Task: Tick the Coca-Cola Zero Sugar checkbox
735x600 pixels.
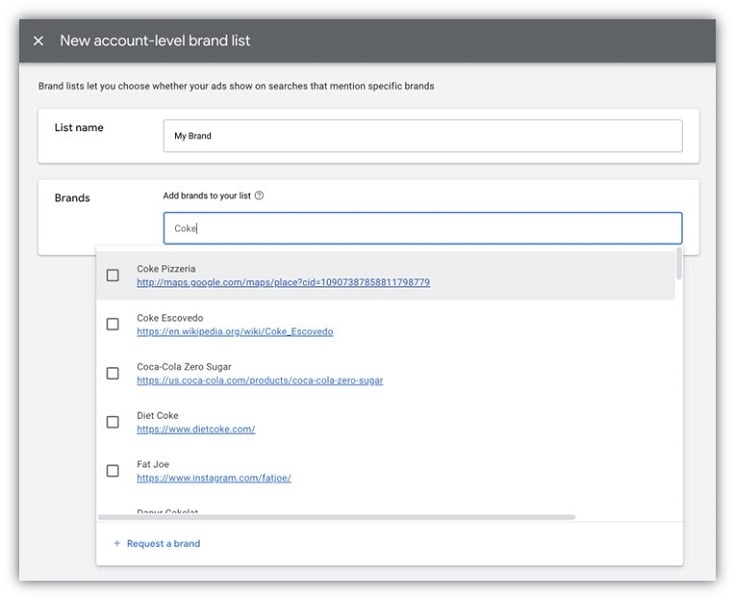Action: [x=112, y=373]
